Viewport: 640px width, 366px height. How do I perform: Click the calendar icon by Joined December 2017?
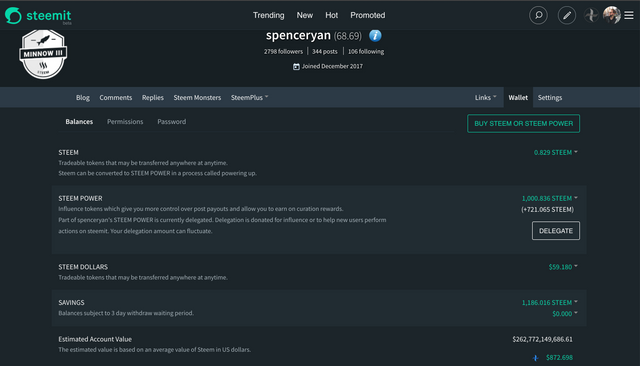tap(296, 67)
